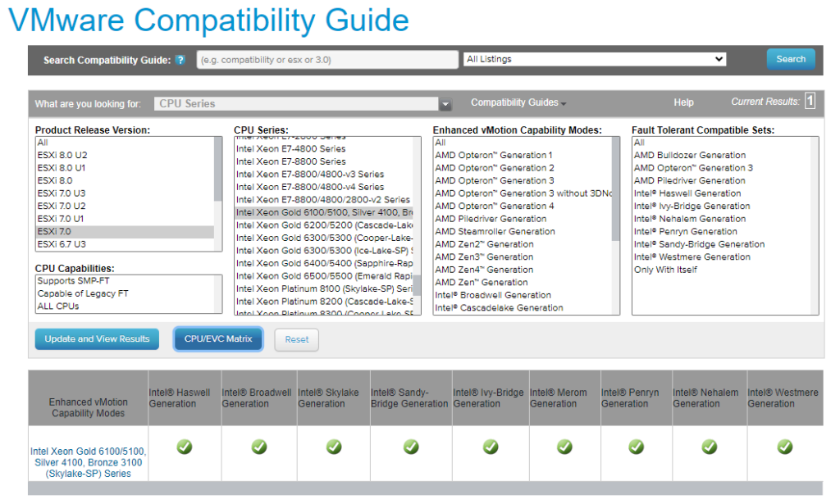Image resolution: width=840 pixels, height=504 pixels.
Task: Select Supports SMP-FT in CPU Capabilities
Action: pos(73,281)
